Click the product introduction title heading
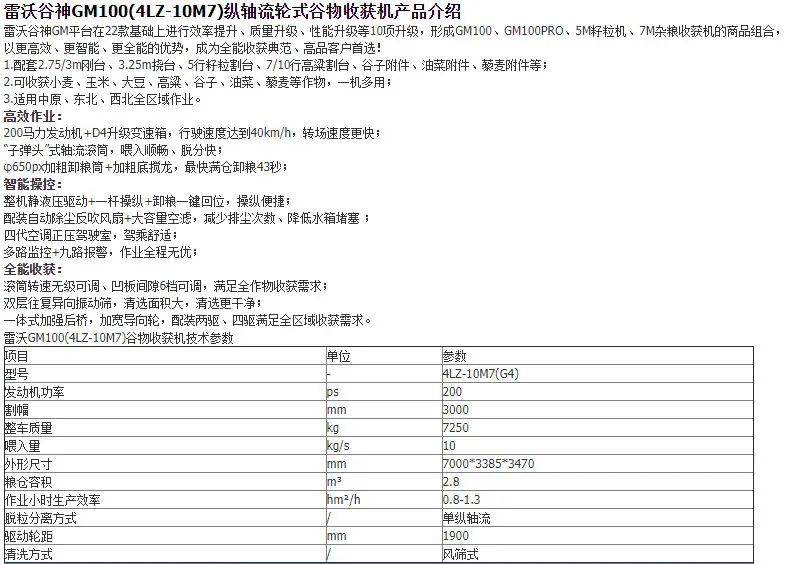This screenshot has height=564, width=786. point(232,11)
